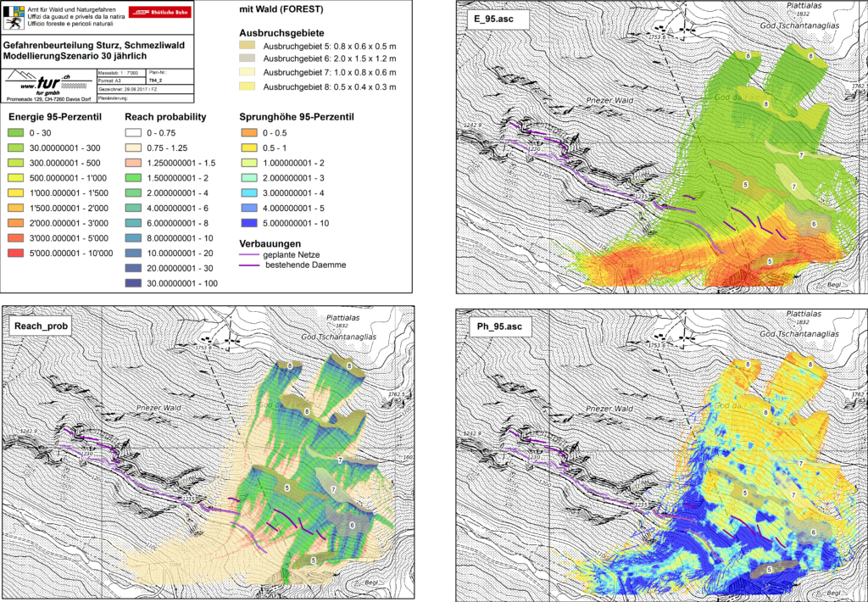Viewport: 868px width, 602px height.
Task: Click 'Ausbruchsgebiet 7: 1.0 x 0.8 x 0.6 m' label
Action: click(x=330, y=73)
